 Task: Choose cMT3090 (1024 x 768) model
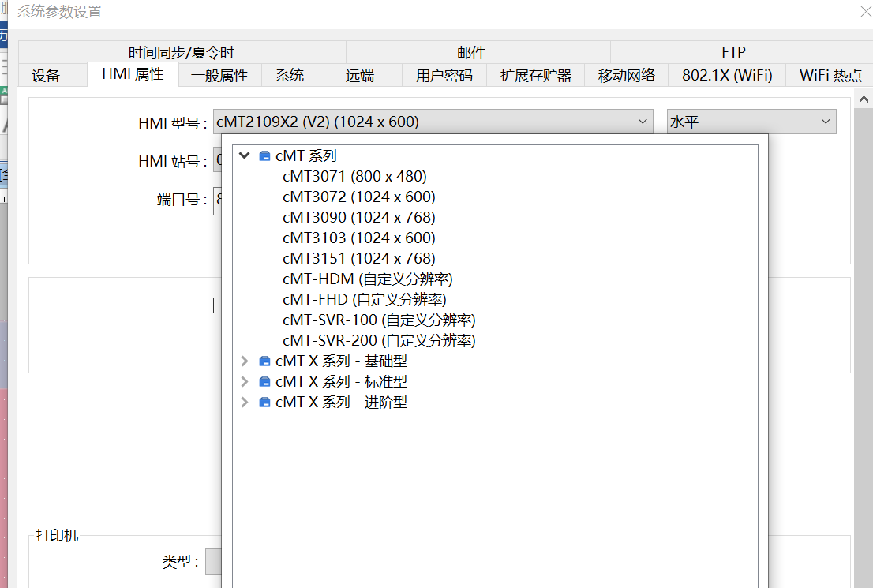(358, 218)
